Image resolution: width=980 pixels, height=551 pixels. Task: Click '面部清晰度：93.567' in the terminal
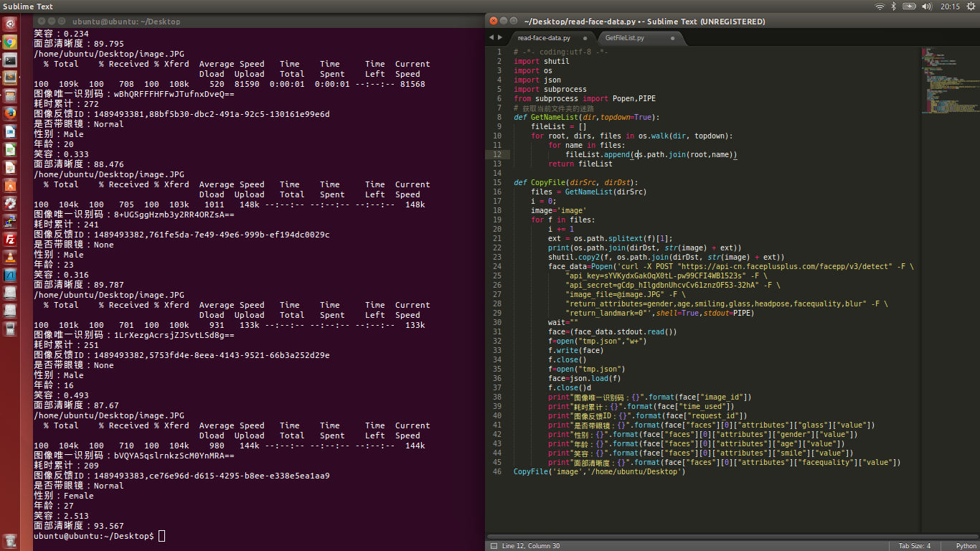click(79, 526)
